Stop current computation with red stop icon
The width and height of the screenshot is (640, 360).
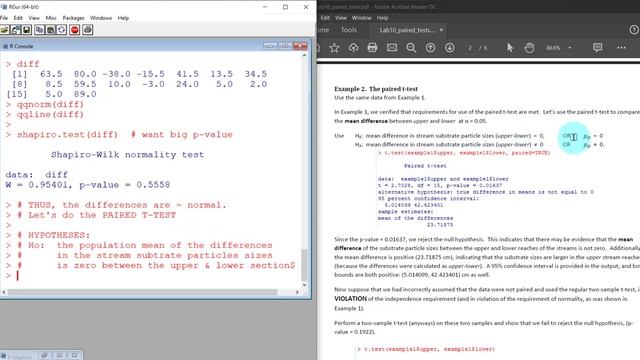click(74, 30)
